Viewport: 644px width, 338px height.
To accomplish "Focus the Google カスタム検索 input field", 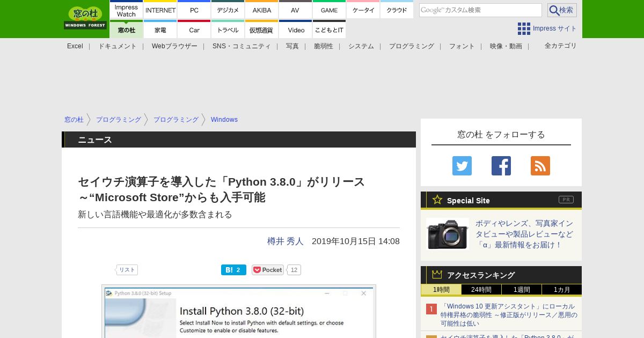I will [x=480, y=10].
